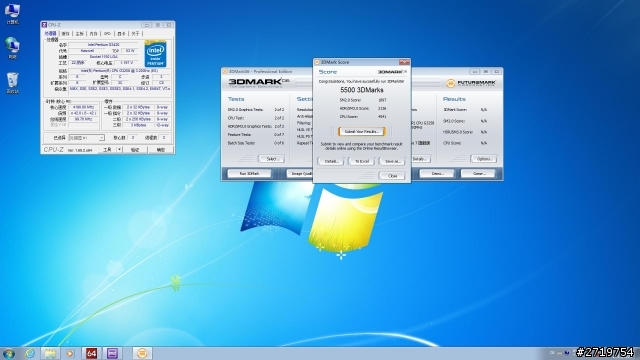
Task: Switch to the 关于 (About) tab in CPU-Z
Action: (x=135, y=33)
